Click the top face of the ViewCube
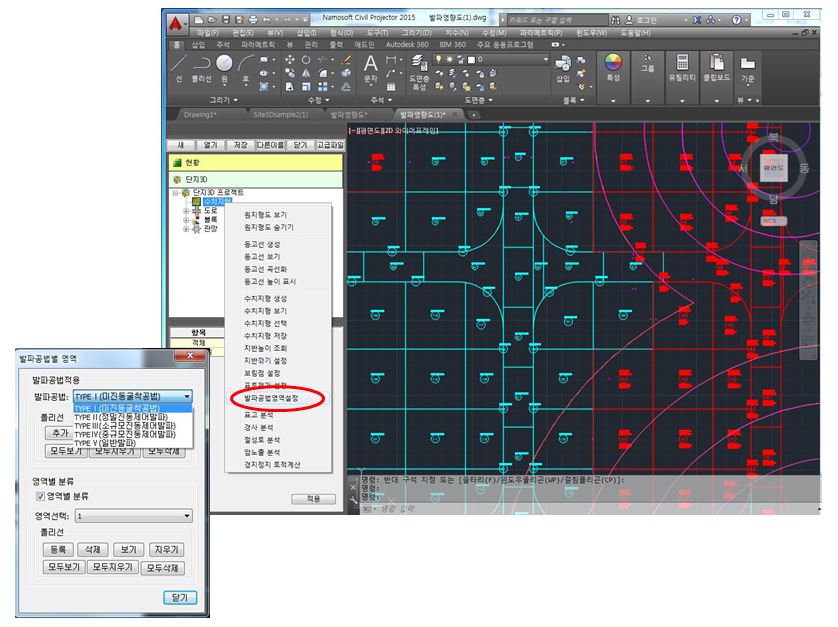 tap(773, 167)
